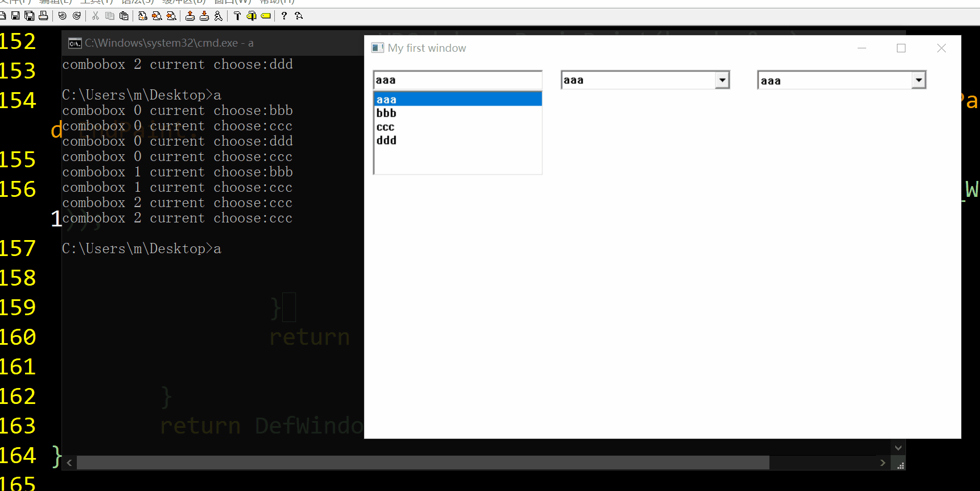Screen dimensions: 980x491
Task: Expand the rightmost combobox dropdown arrow
Action: point(919,80)
